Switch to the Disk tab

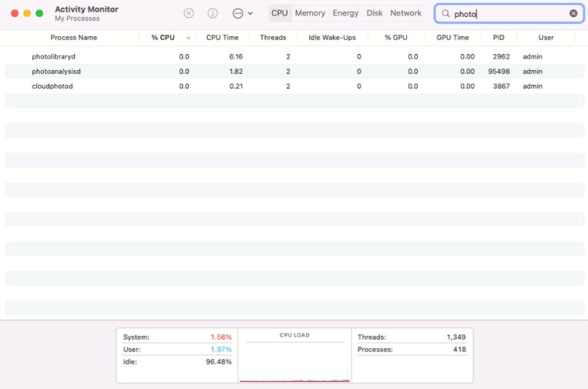click(x=375, y=13)
